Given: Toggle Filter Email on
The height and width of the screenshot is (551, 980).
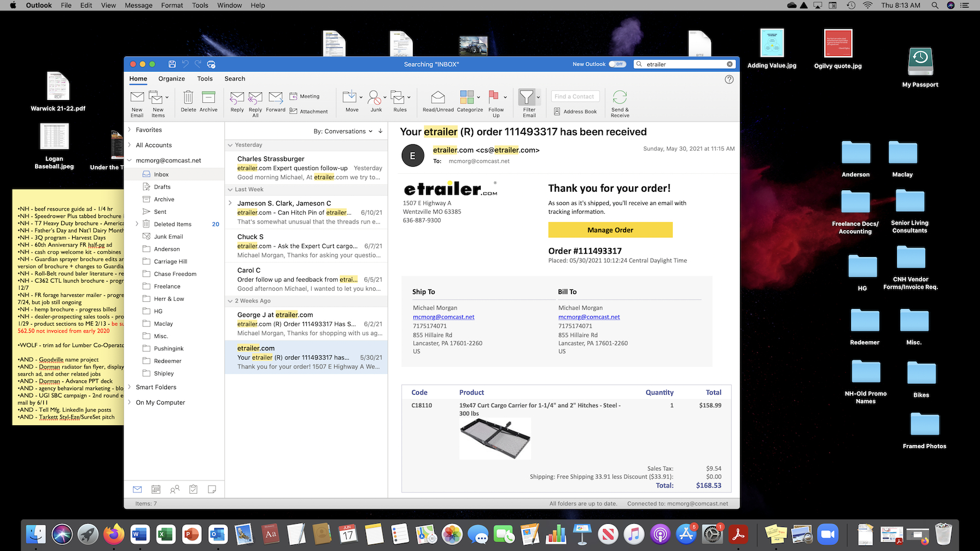Looking at the screenshot, I should [x=528, y=102].
